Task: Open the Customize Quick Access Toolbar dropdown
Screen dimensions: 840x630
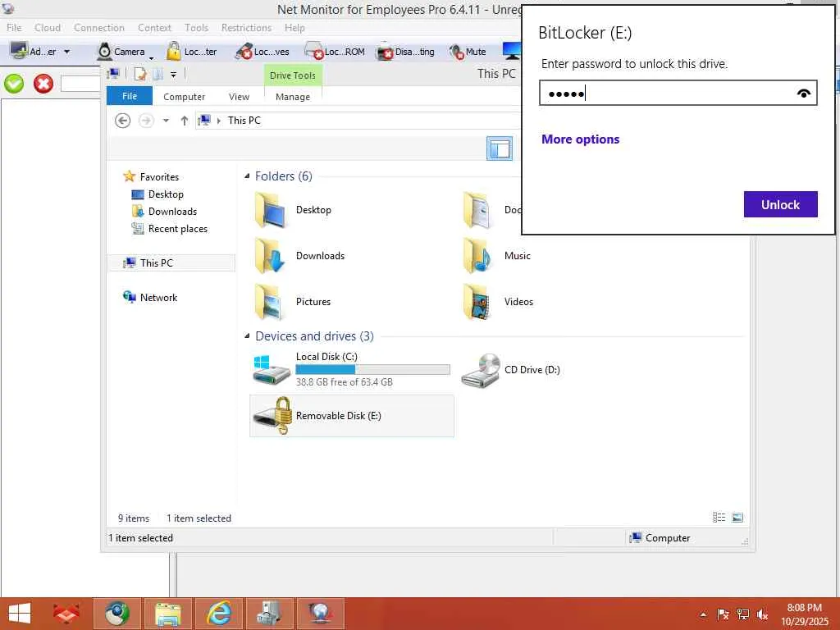Action: pos(174,75)
